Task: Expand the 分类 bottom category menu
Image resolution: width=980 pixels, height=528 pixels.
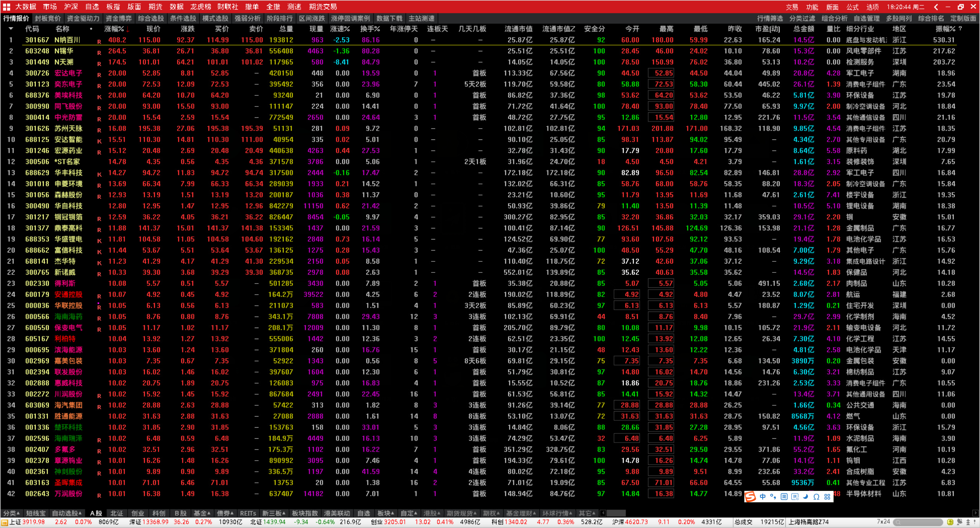Action: [11, 513]
